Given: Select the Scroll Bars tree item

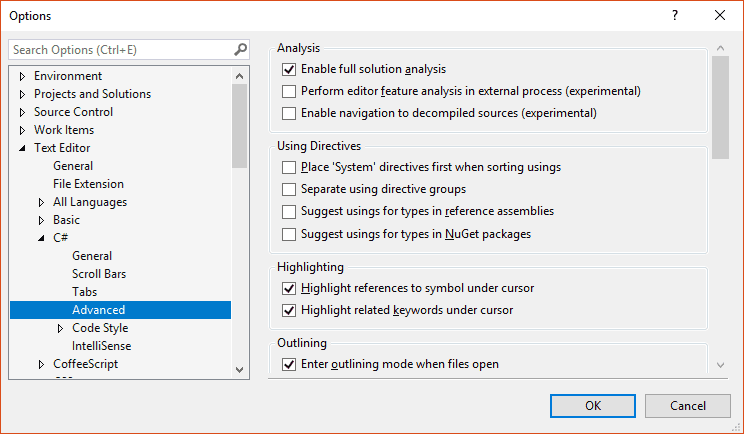Looking at the screenshot, I should [99, 274].
